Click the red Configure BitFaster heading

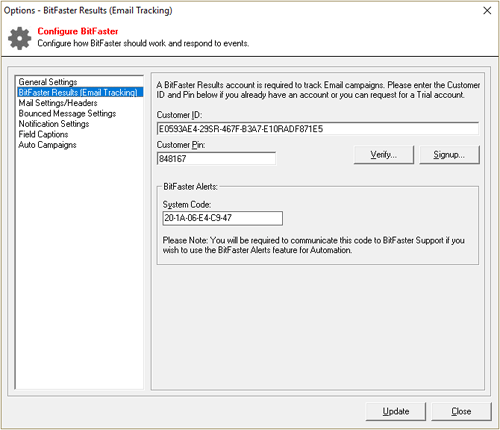(x=78, y=31)
